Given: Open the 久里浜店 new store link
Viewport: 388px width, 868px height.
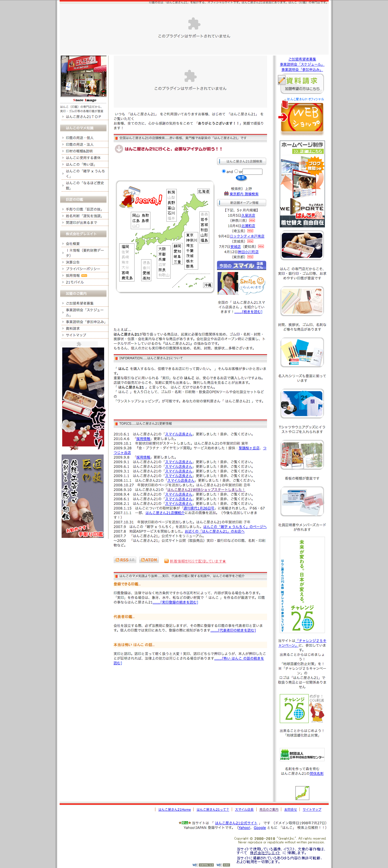Looking at the screenshot, I should [x=248, y=215].
